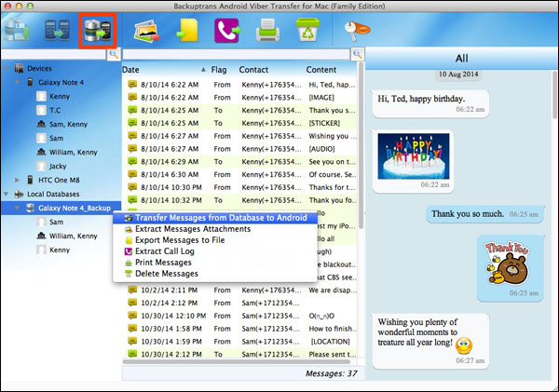Click the Messages: 37 status text
The image size is (559, 392).
pos(331,373)
